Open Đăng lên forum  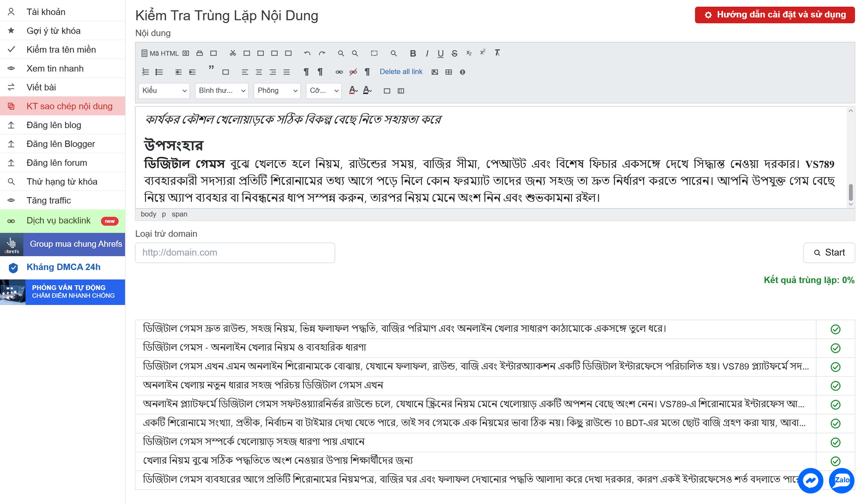coord(62,163)
